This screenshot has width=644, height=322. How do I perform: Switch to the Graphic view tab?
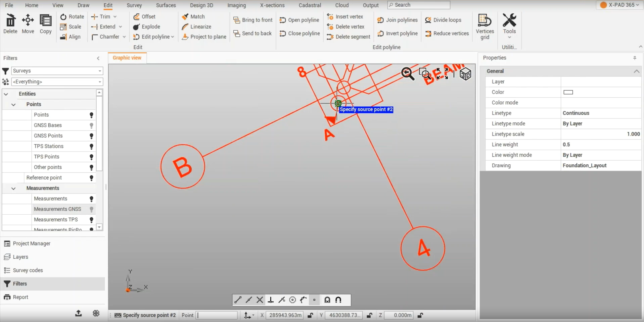127,58
